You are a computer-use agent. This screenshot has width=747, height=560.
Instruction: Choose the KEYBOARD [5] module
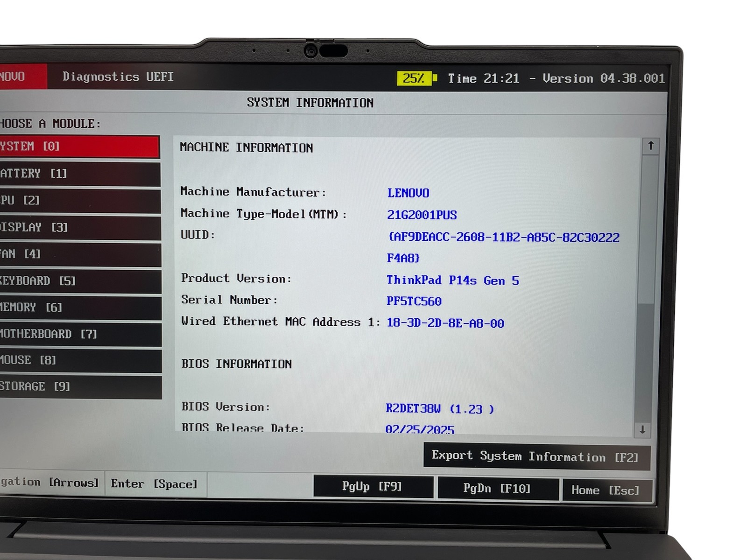81,281
